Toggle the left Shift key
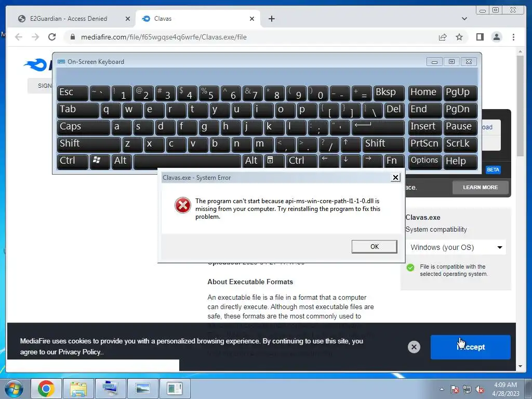532x399 pixels. click(88, 144)
